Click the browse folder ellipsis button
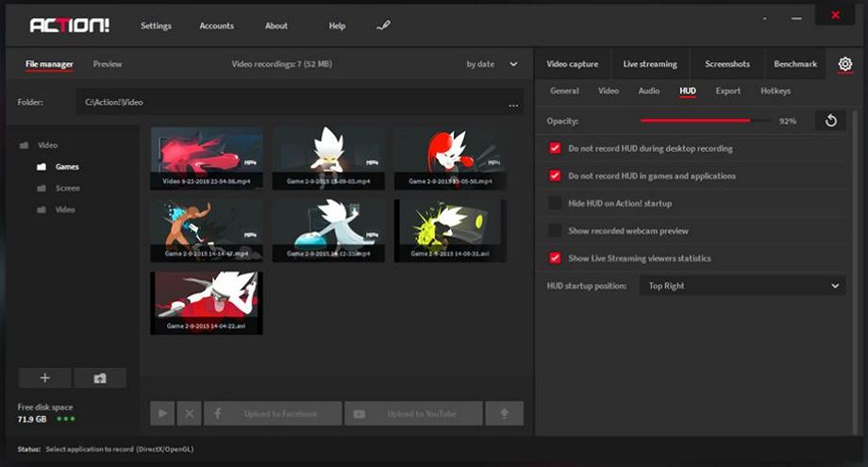The width and height of the screenshot is (868, 467). click(513, 105)
